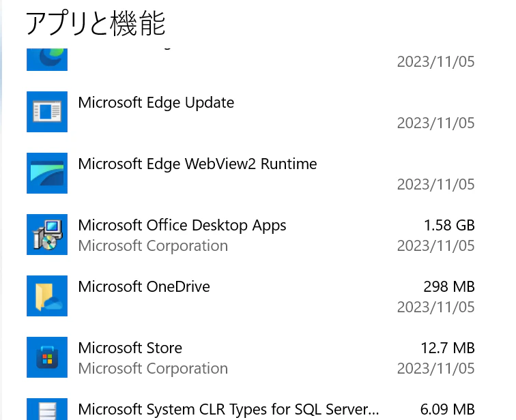Click the Microsoft Edge browser icon at top
Viewport: 516px width, 420px height.
(x=47, y=59)
